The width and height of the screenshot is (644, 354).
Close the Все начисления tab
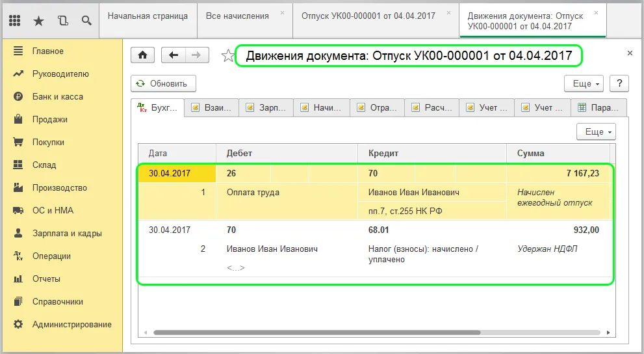[x=282, y=13]
